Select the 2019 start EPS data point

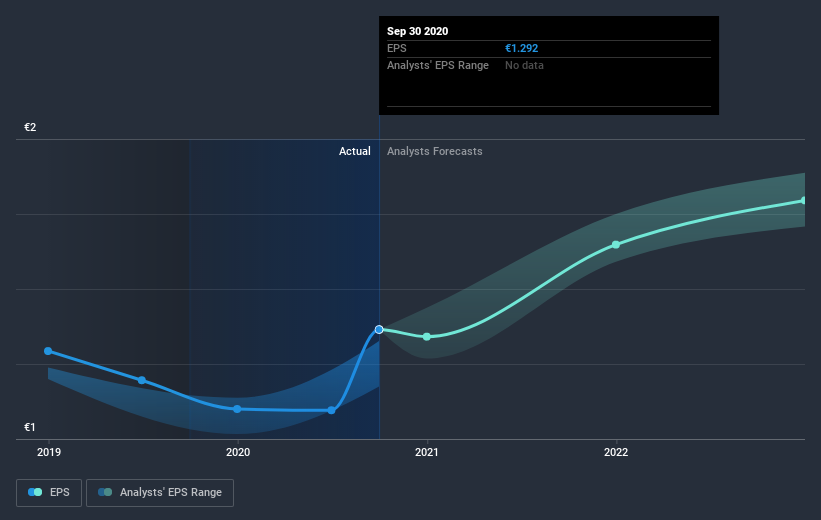48,351
